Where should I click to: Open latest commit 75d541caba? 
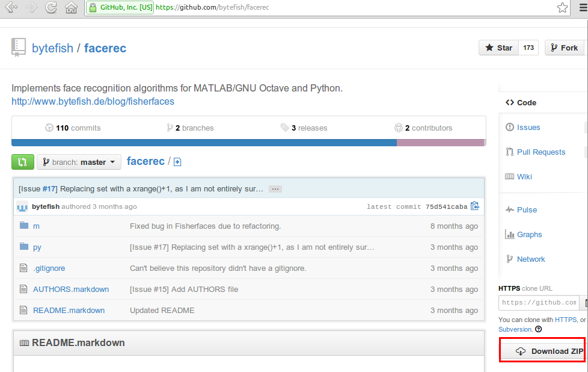(446, 207)
